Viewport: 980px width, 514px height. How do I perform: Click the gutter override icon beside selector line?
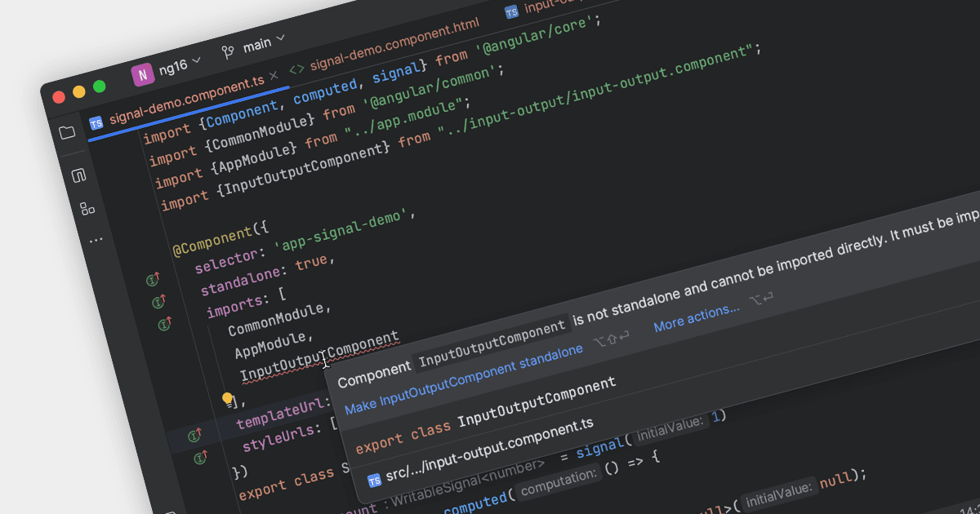(153, 280)
